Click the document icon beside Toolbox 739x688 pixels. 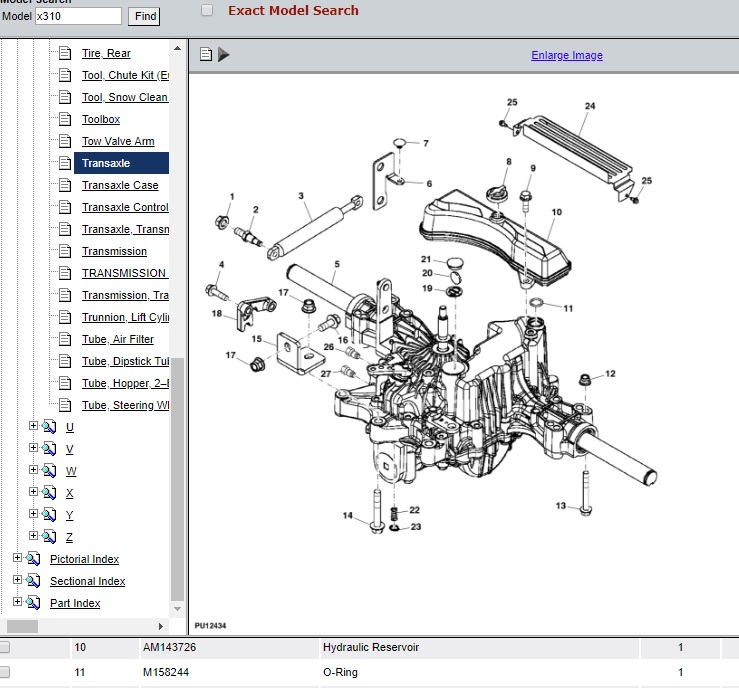pos(65,119)
